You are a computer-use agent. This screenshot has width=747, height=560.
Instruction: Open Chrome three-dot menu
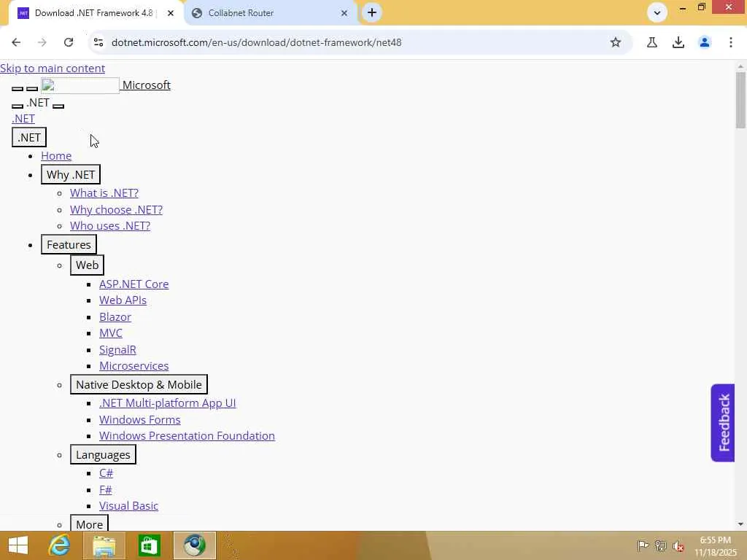pyautogui.click(x=731, y=42)
